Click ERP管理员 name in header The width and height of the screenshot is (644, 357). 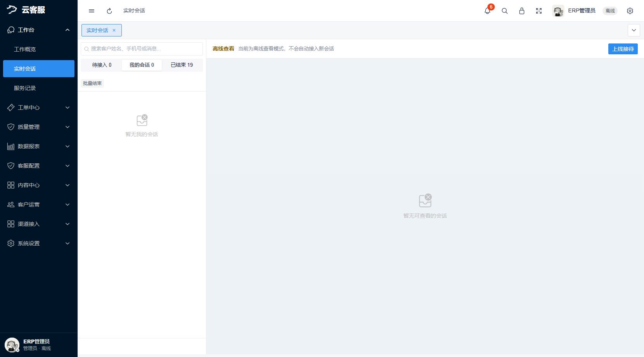[582, 11]
